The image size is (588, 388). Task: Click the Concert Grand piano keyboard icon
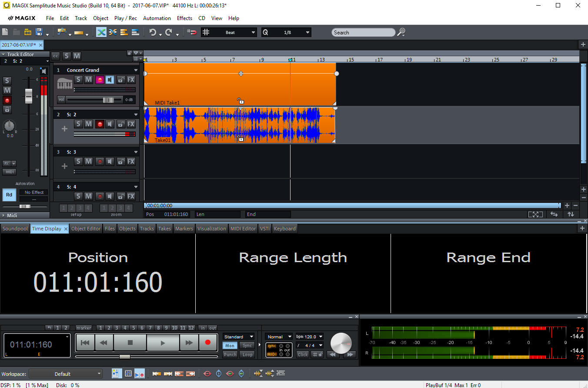(65, 83)
